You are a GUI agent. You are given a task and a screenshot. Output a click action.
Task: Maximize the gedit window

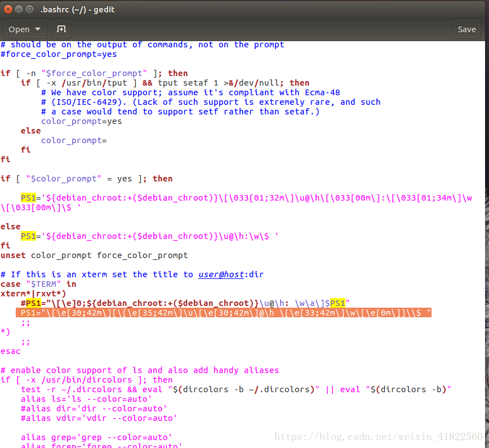tap(29, 10)
